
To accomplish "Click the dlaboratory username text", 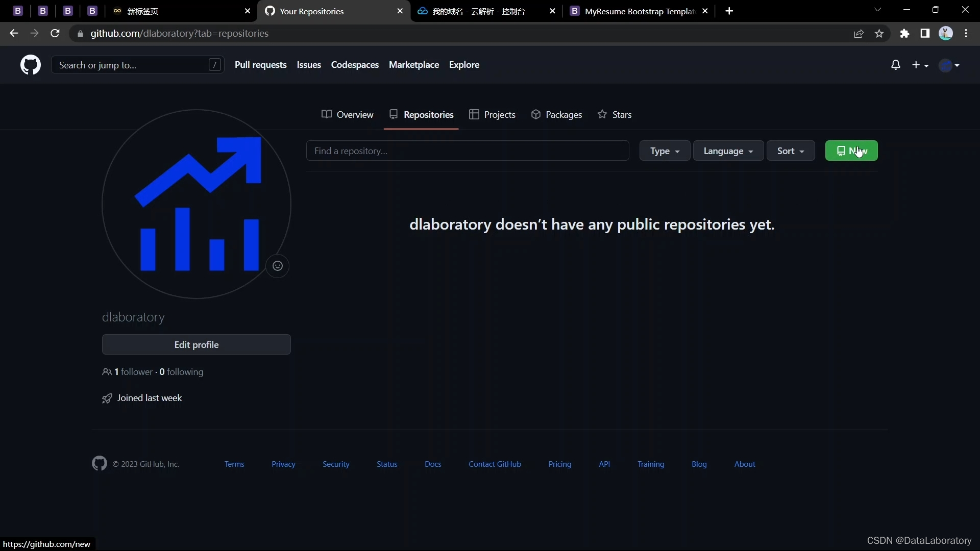I will tap(133, 317).
